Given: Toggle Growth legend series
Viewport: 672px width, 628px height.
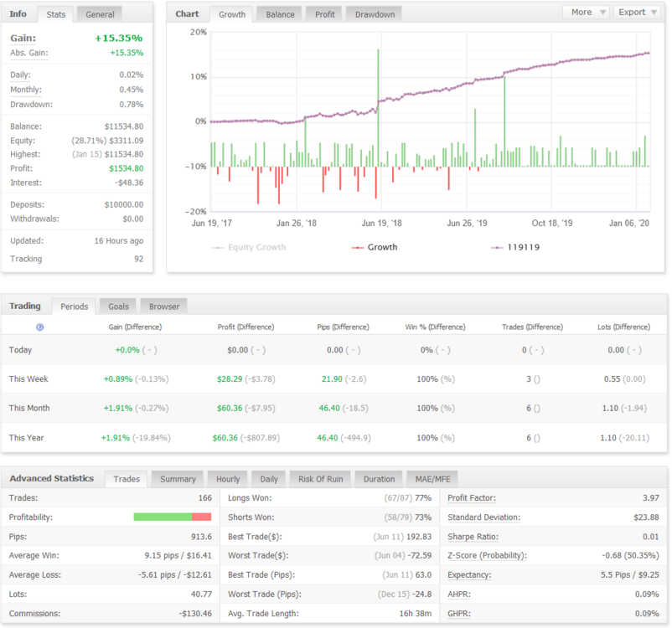Looking at the screenshot, I should click(x=375, y=247).
